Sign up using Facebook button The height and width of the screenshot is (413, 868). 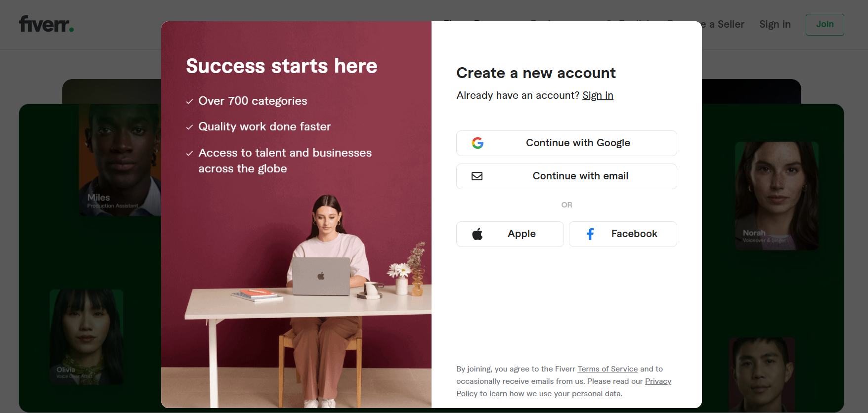[x=623, y=234]
